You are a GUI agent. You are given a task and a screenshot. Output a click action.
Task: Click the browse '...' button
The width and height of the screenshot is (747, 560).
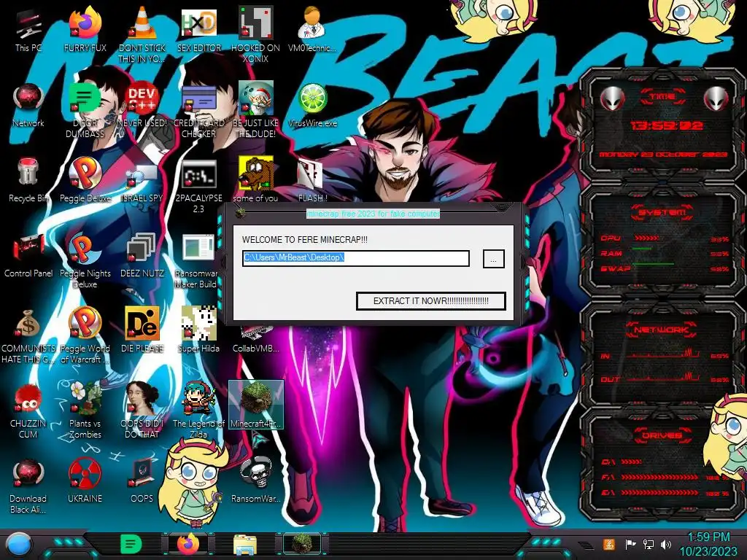pos(494,259)
